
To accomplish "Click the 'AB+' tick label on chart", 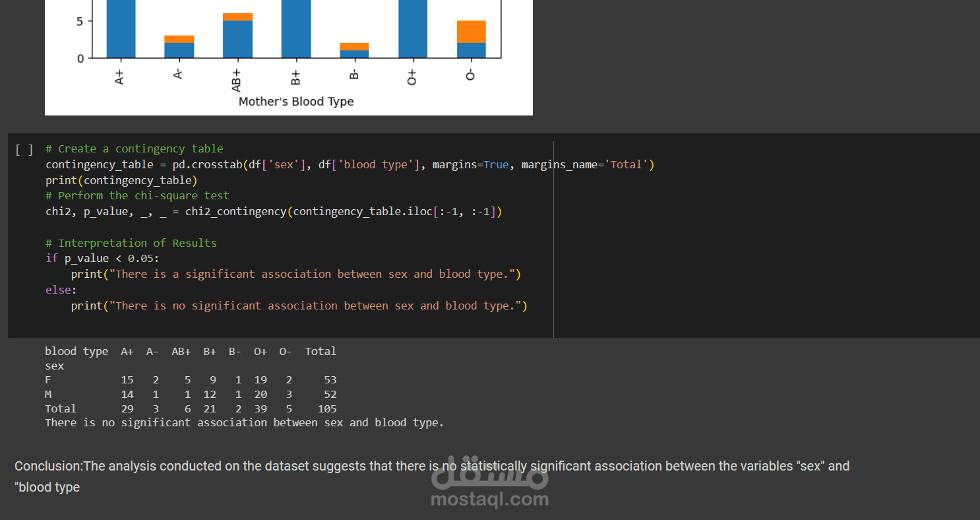I will [x=237, y=79].
